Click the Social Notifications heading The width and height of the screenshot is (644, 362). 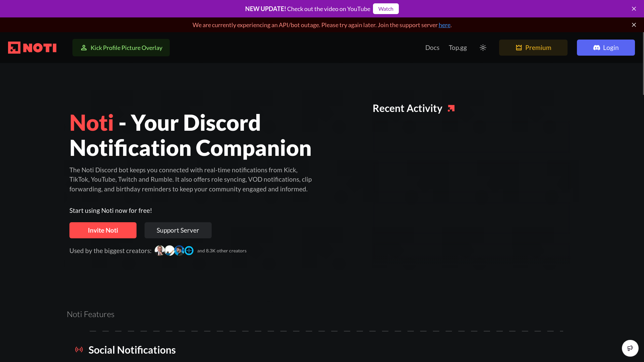[x=132, y=350]
